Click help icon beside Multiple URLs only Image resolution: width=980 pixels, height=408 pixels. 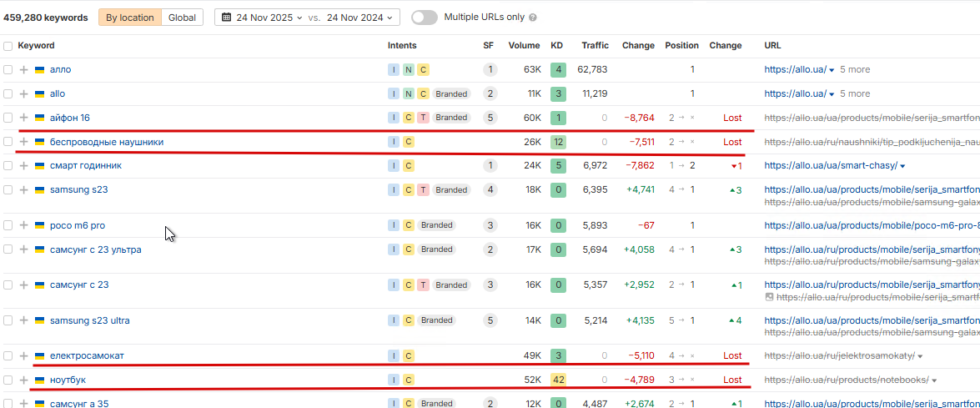[x=532, y=18]
